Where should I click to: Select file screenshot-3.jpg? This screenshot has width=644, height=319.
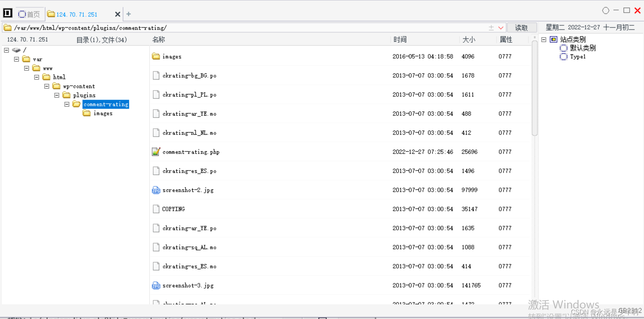tap(188, 285)
